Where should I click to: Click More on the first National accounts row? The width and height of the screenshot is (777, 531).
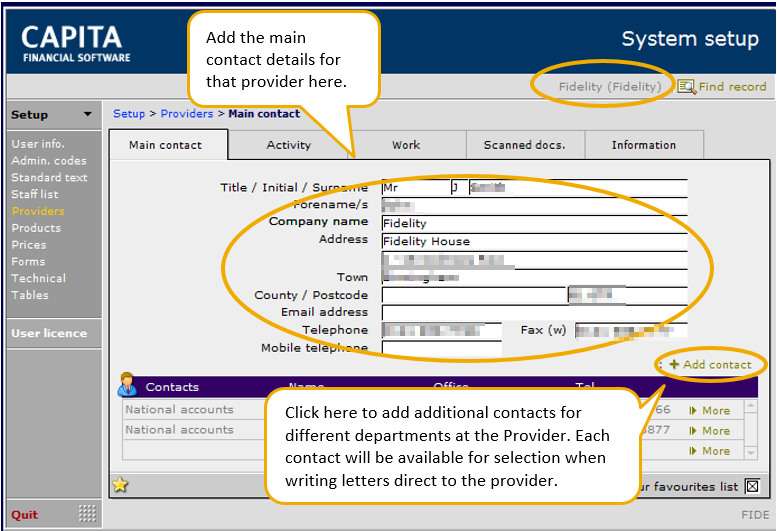point(710,411)
